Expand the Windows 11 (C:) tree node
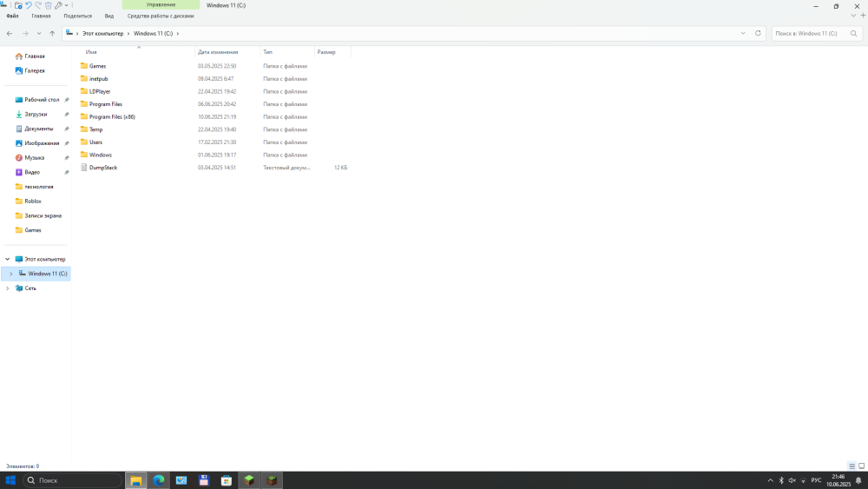Viewport: 868px width, 489px height. 11,274
